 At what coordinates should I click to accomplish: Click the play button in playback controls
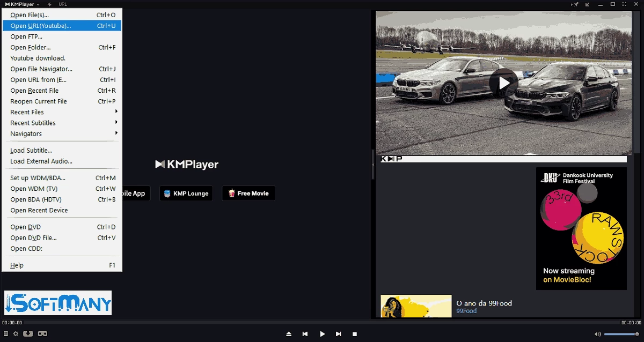pyautogui.click(x=322, y=334)
